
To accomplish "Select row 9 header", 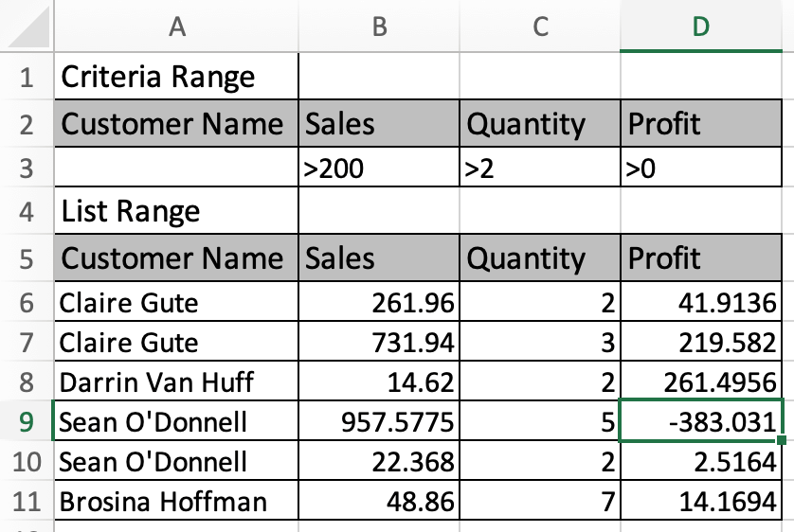I will tap(27, 420).
